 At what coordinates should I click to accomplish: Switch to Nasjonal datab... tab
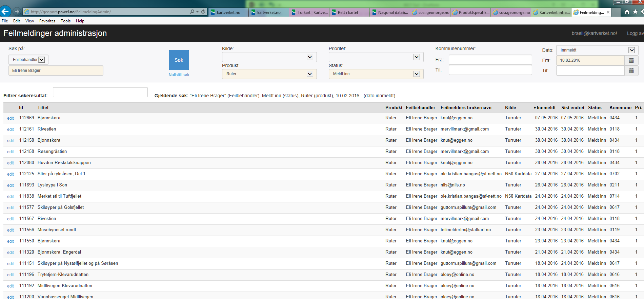click(390, 12)
